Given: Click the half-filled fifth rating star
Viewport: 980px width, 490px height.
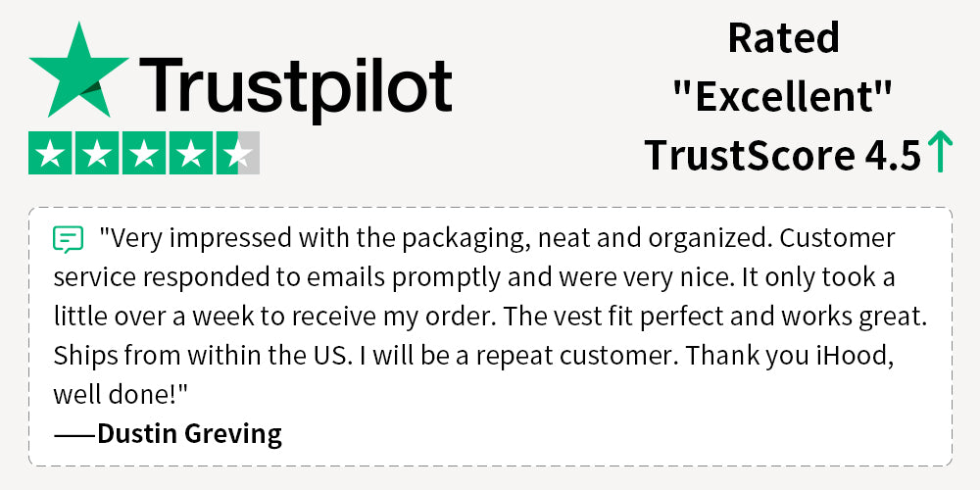Looking at the screenshot, I should [237, 153].
